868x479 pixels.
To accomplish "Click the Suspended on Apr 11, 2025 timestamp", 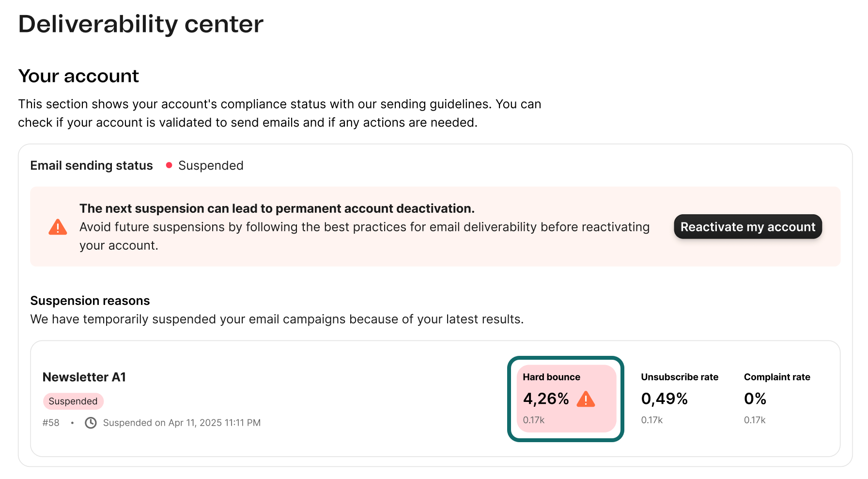I will coord(182,423).
